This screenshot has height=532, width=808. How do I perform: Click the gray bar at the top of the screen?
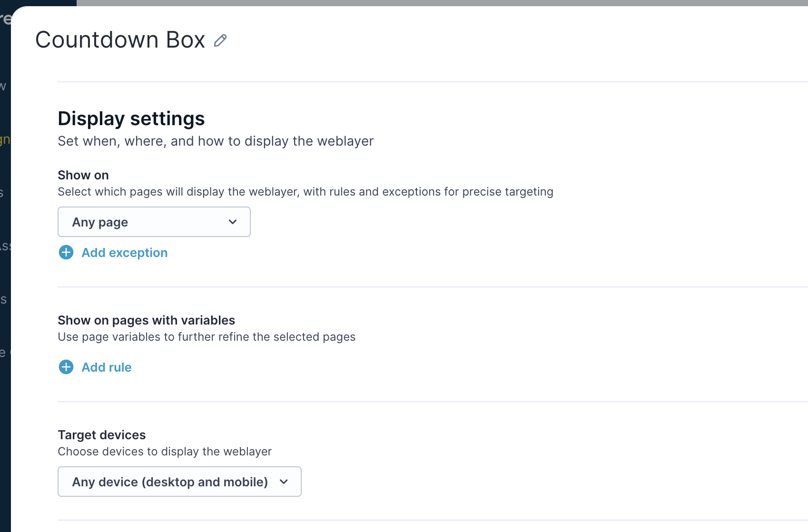click(x=428, y=3)
